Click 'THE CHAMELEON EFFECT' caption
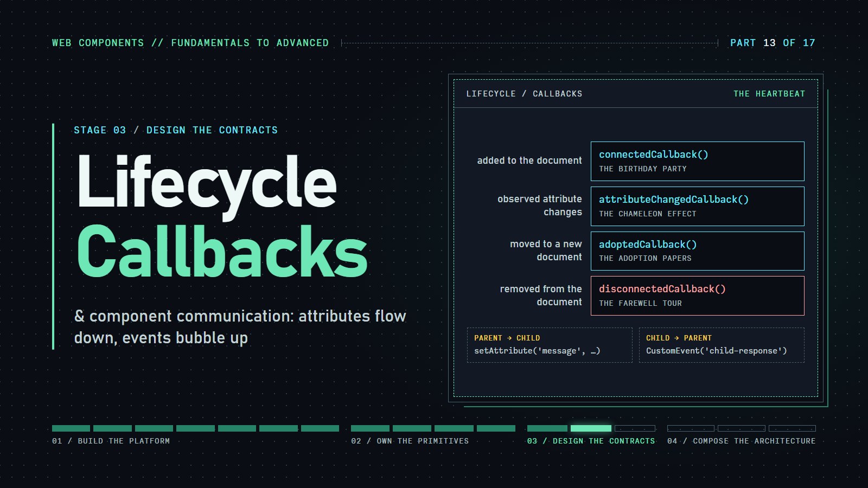The height and width of the screenshot is (488, 868). click(648, 214)
